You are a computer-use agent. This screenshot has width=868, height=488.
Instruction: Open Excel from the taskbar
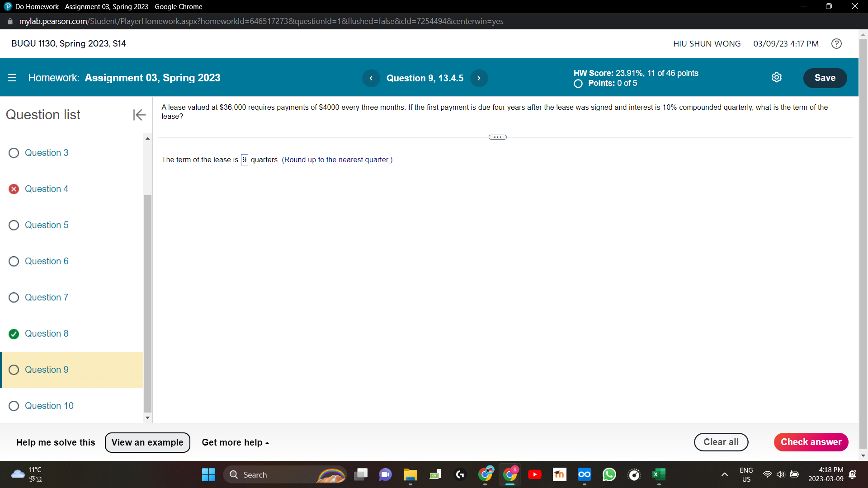click(x=659, y=474)
